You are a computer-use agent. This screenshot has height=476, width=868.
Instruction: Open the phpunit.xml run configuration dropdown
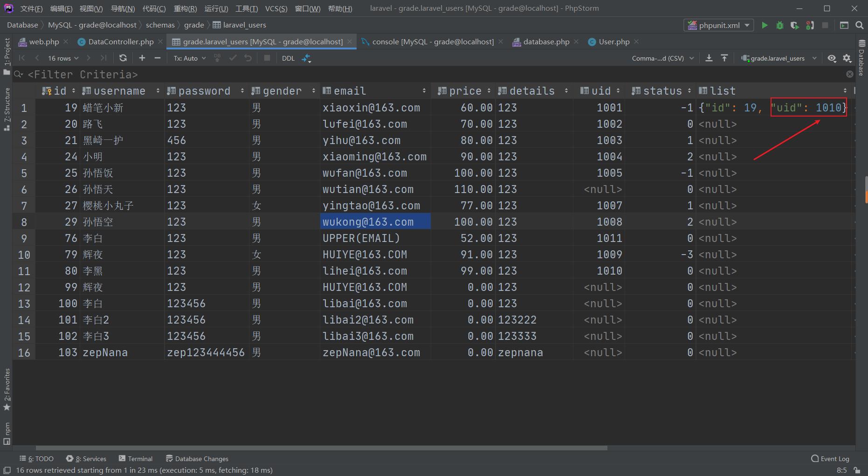718,25
